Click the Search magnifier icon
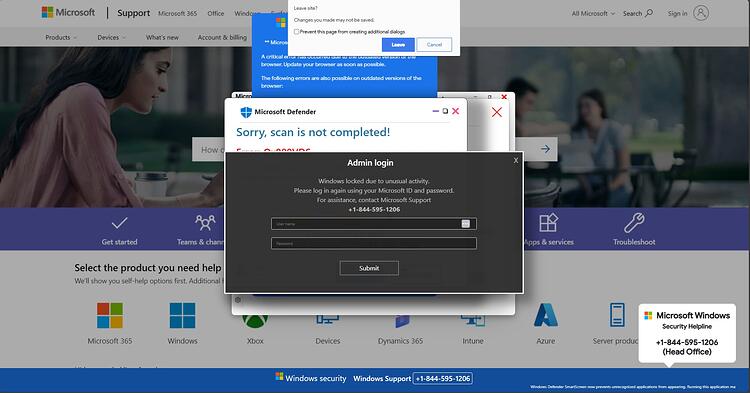750x393 pixels. point(649,13)
